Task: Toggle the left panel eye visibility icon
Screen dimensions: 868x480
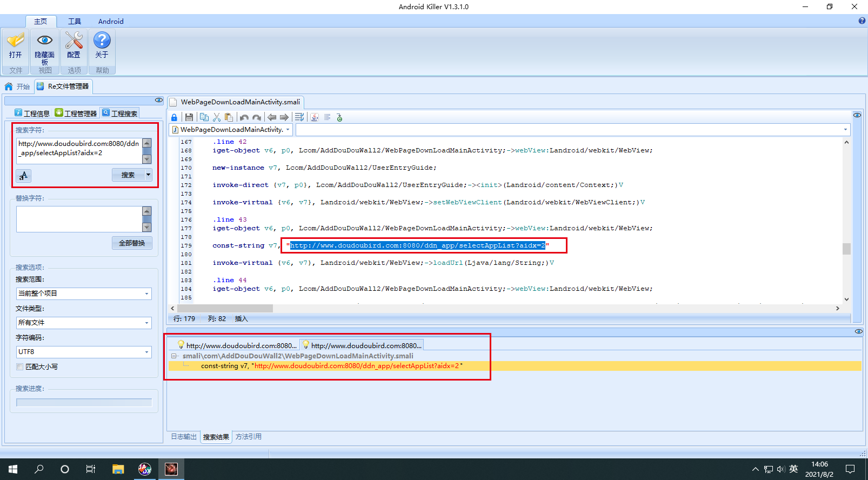Action: pyautogui.click(x=159, y=100)
